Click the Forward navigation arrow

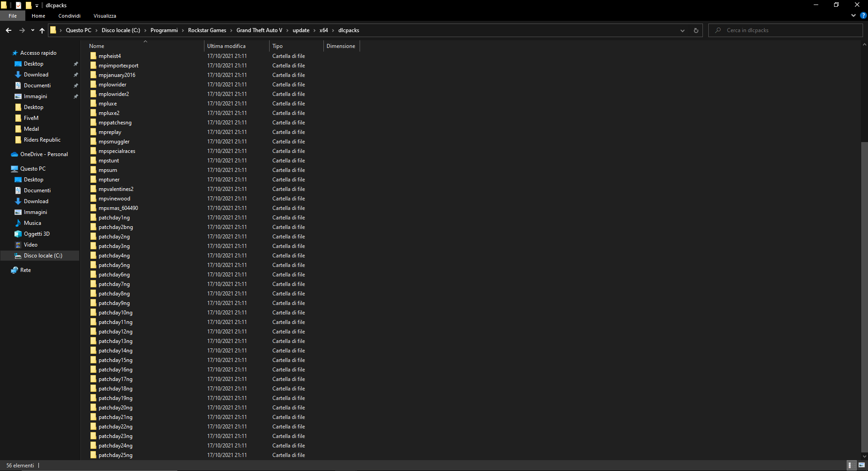tap(22, 30)
